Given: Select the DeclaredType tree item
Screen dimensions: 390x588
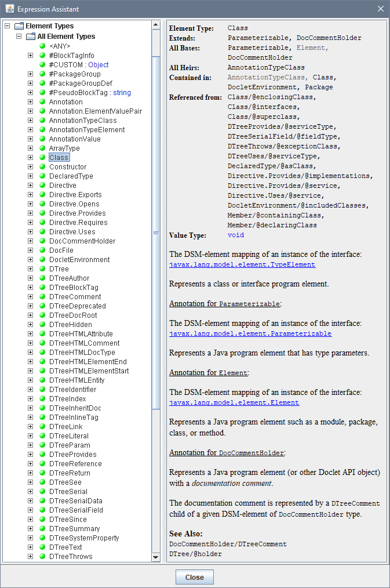Looking at the screenshot, I should click(71, 176).
